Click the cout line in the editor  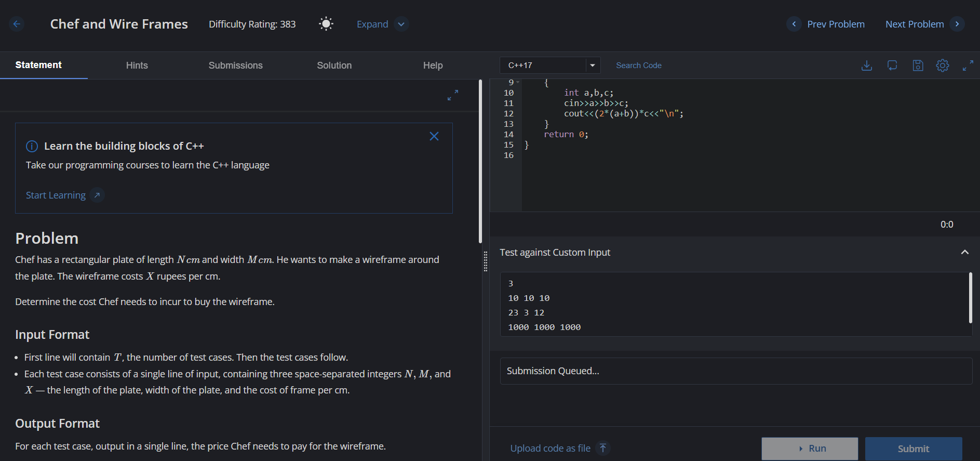point(624,114)
